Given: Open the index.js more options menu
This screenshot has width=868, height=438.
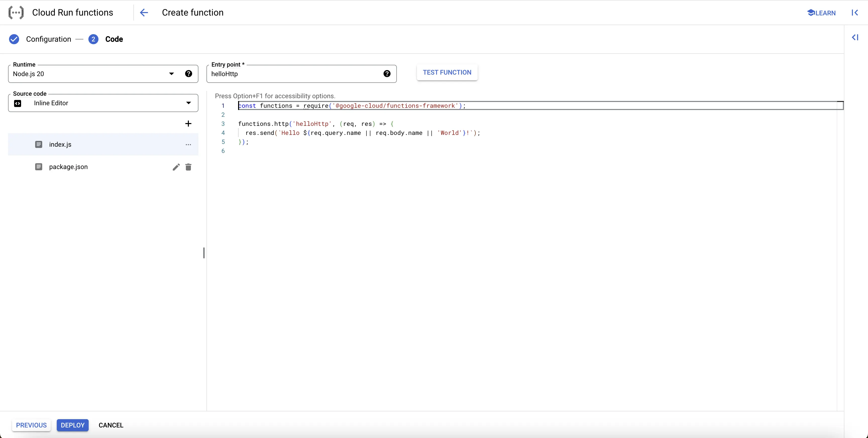Looking at the screenshot, I should pos(188,145).
